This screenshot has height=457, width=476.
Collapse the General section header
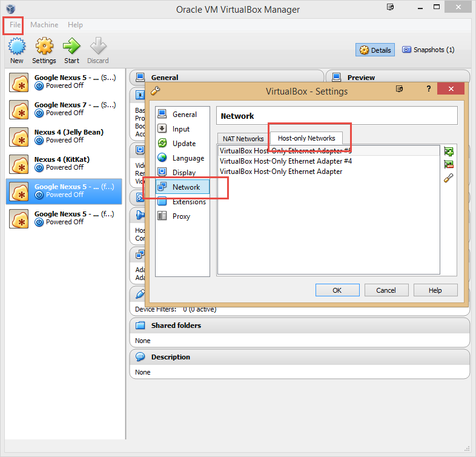click(226, 77)
